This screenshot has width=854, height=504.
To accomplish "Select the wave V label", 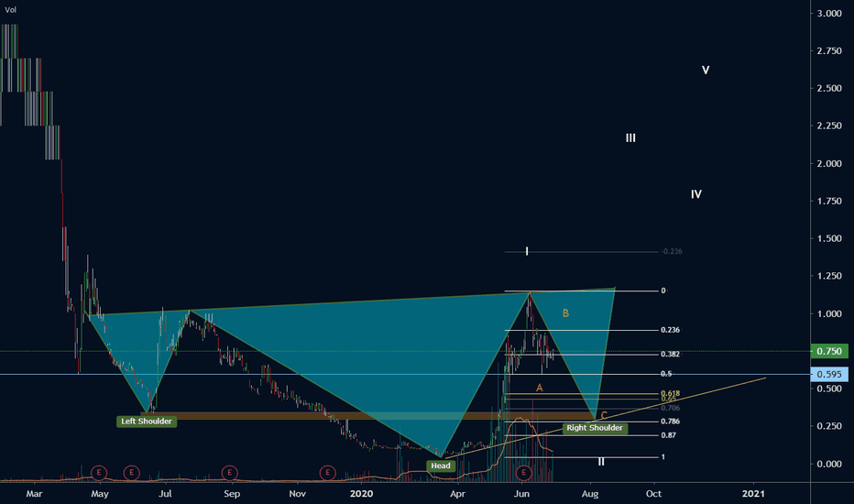I will point(706,71).
